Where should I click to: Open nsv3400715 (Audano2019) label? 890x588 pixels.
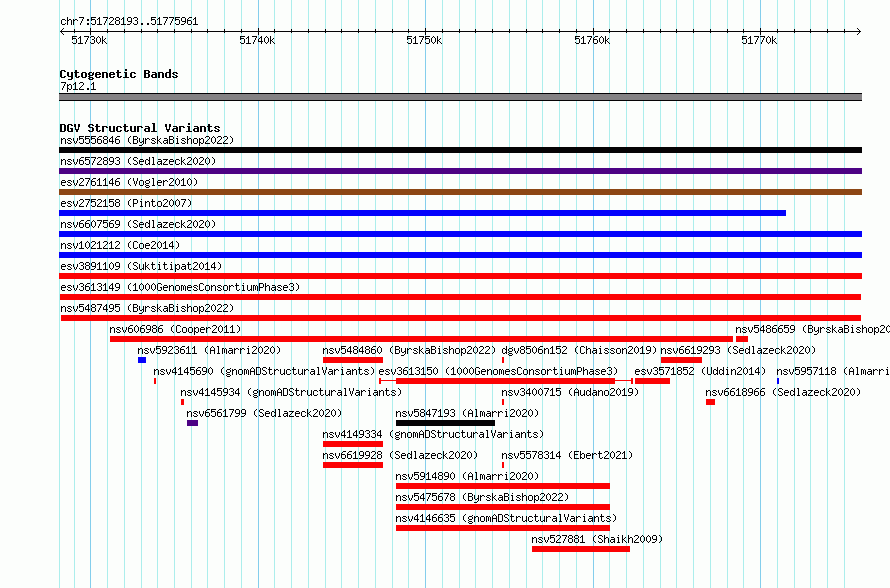(570, 392)
